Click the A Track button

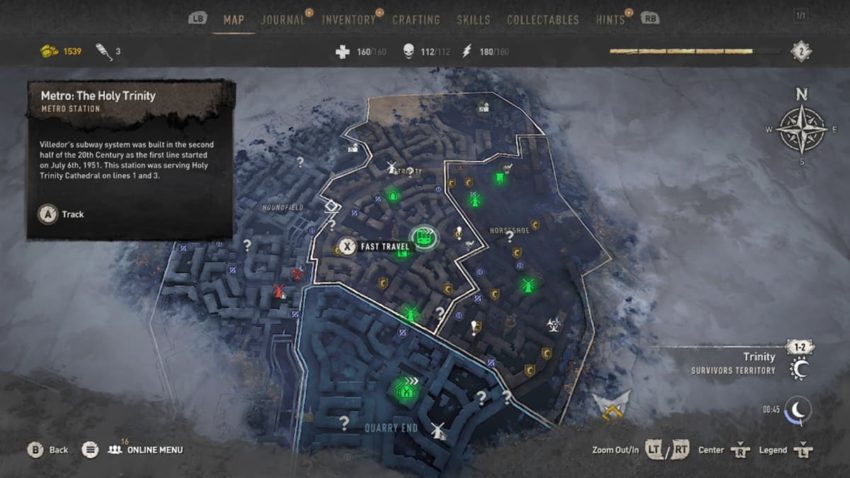(61, 214)
